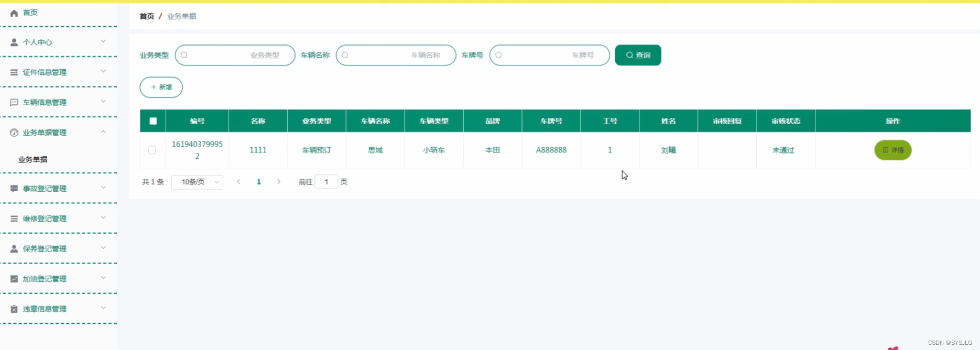Click the 工号 column header
This screenshot has width=980, height=350.
[609, 121]
